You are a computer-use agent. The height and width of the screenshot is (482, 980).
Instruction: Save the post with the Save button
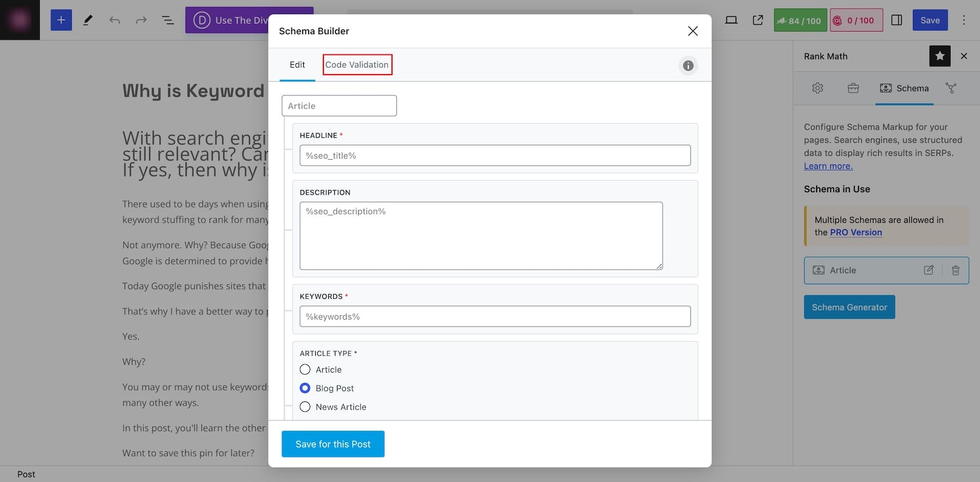click(930, 20)
